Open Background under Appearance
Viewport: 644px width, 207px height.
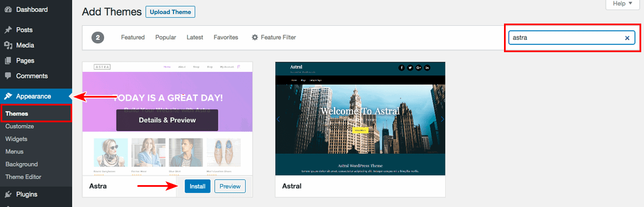tap(22, 164)
